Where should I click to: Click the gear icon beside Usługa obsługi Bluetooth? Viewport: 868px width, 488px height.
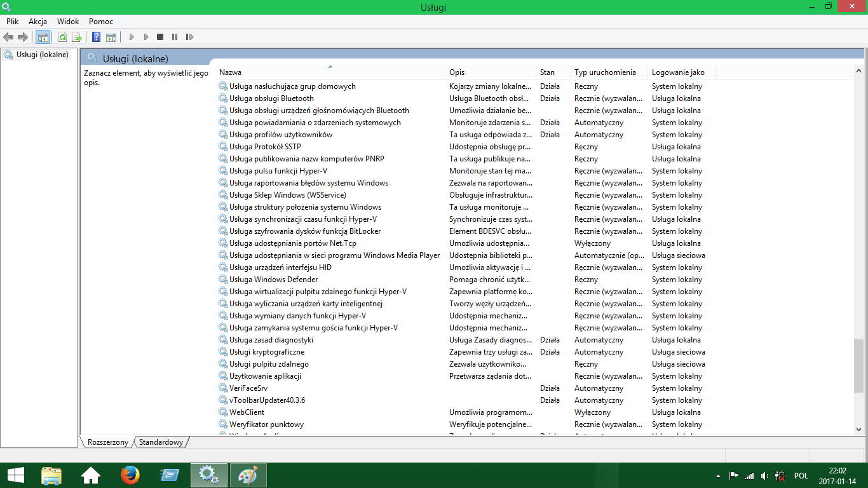click(x=223, y=98)
